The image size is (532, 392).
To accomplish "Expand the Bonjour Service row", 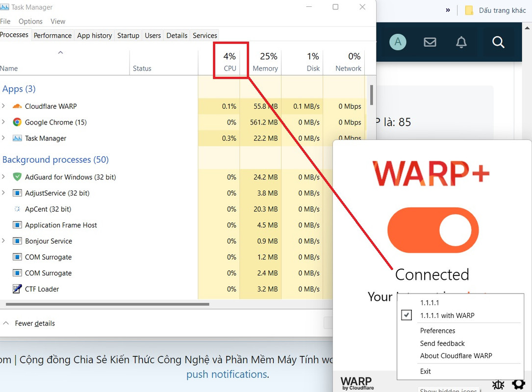I will pos(3,241).
